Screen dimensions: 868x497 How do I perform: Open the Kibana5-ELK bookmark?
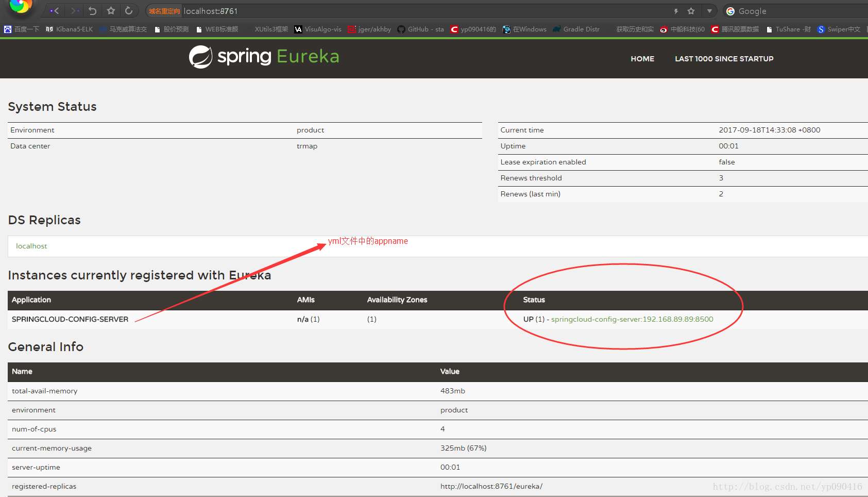click(70, 29)
